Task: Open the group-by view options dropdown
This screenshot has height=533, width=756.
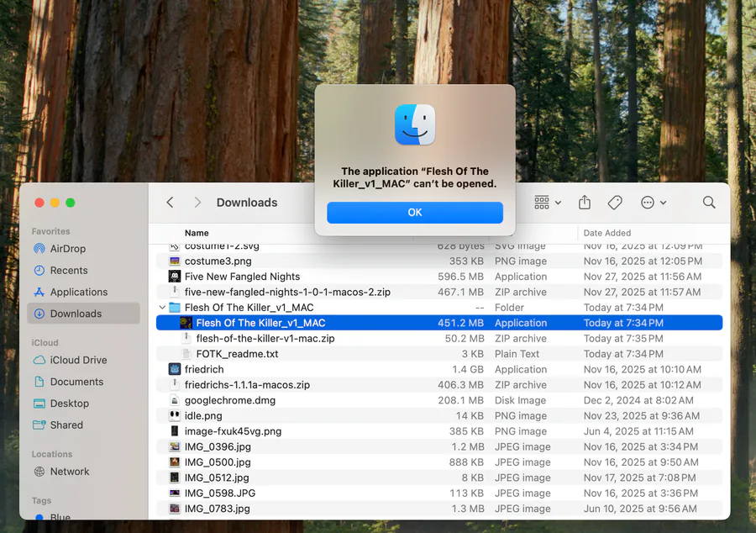Action: point(548,203)
